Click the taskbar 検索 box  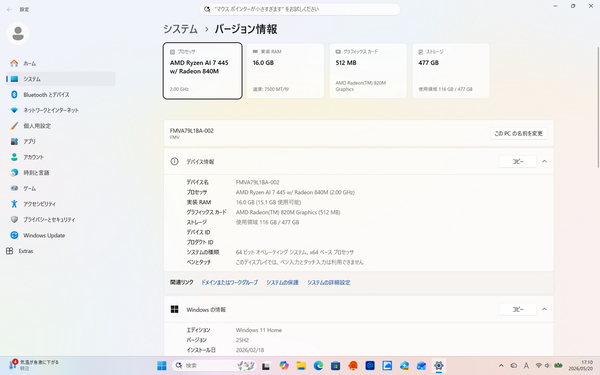(214, 366)
